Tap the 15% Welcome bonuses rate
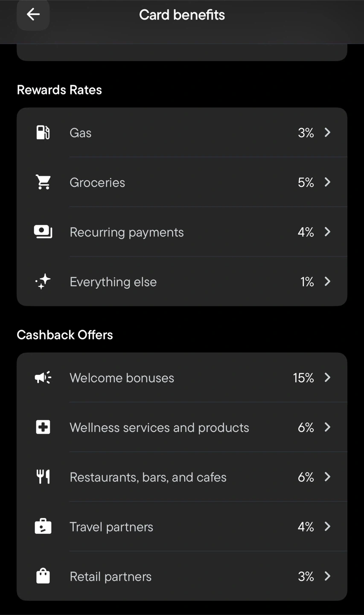Viewport: 364px width, 615px height. [x=303, y=378]
